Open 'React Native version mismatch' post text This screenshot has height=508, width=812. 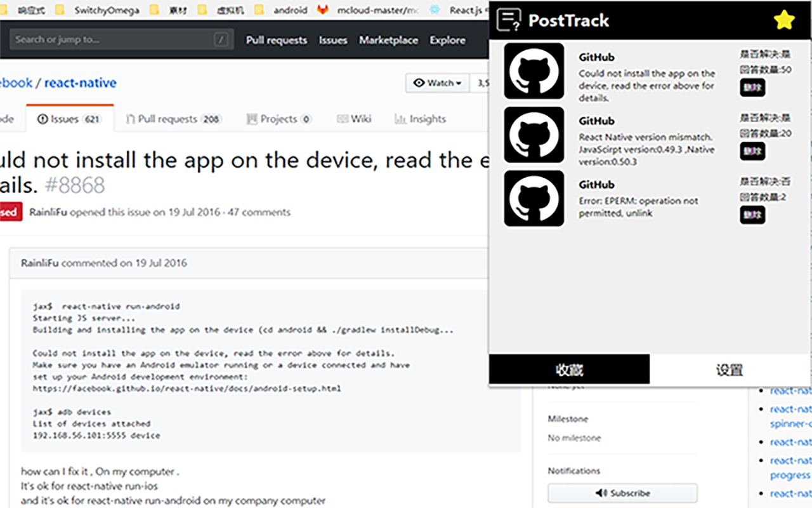[x=646, y=149]
